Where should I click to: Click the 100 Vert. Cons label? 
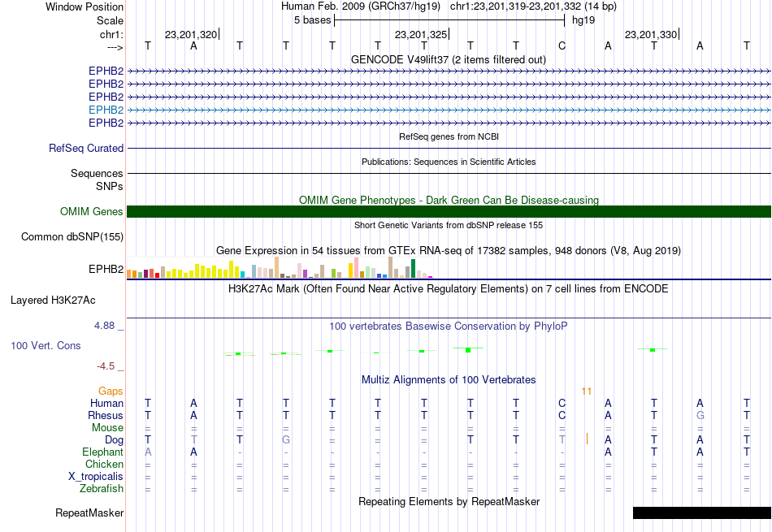tap(46, 345)
